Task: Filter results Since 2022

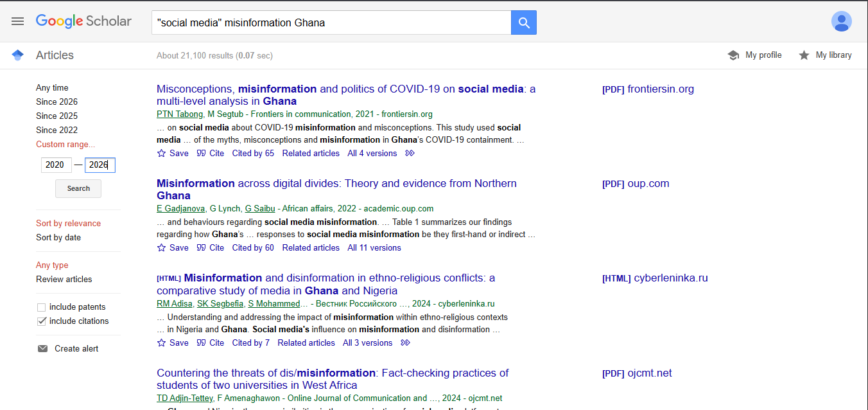Action: [56, 130]
